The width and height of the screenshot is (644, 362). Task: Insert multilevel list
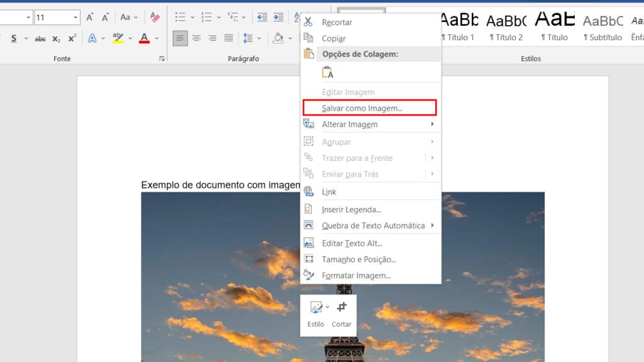[233, 17]
